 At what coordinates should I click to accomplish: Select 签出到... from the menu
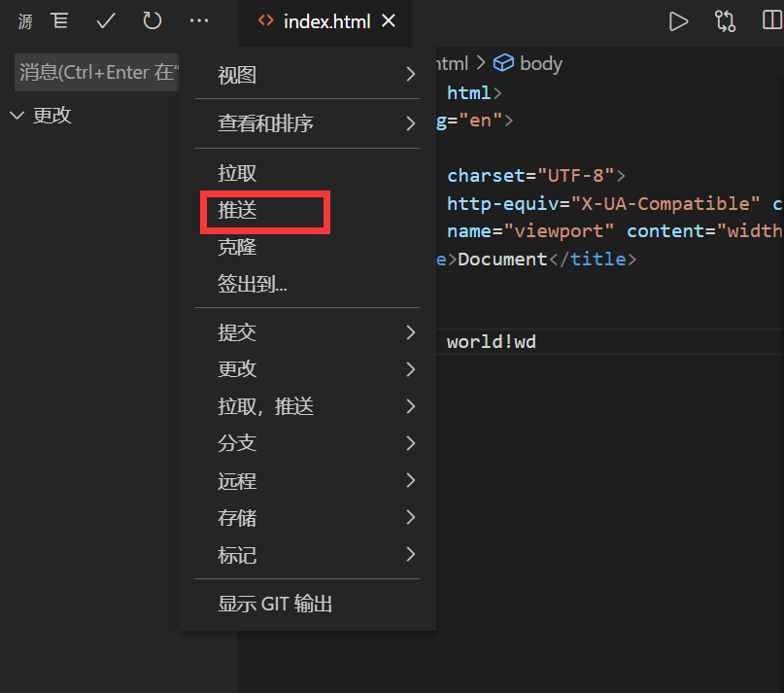click(307, 284)
